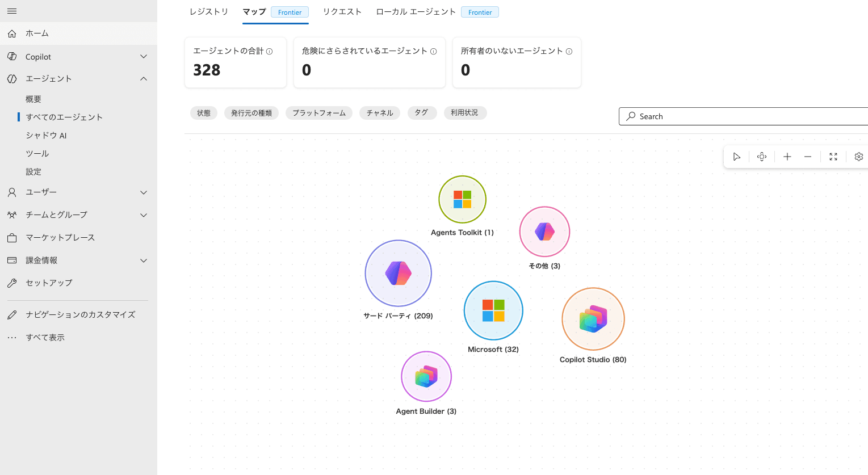Click the pencil icon for navigation customization
Screen dimensions: 868x475
tap(12, 315)
